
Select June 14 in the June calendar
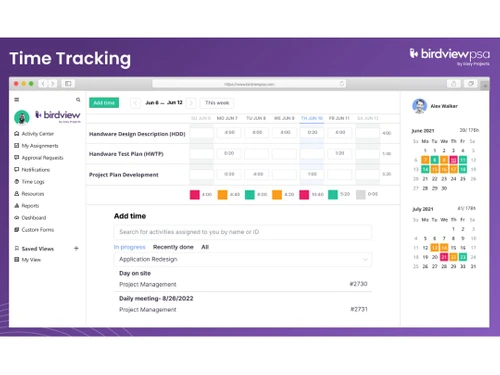pos(425,169)
